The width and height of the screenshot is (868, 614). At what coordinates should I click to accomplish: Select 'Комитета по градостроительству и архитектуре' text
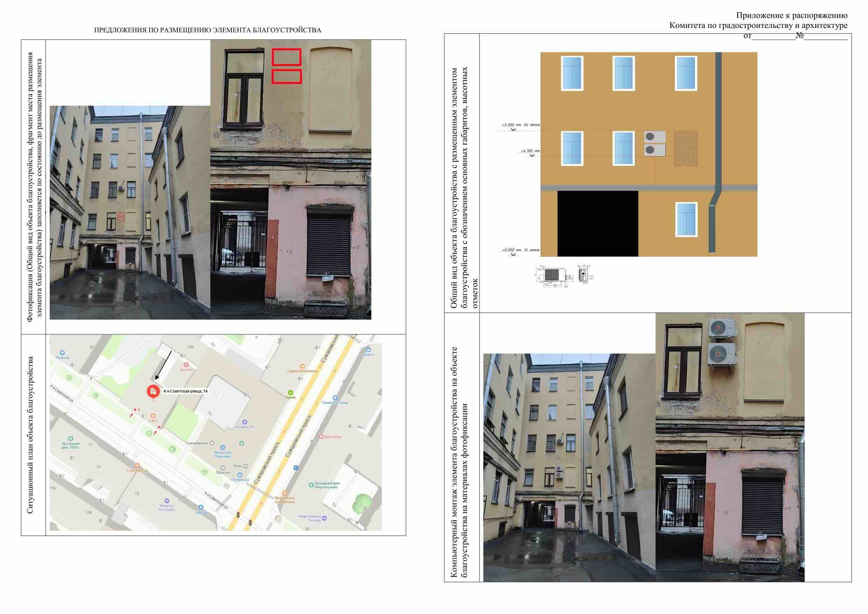point(758,26)
